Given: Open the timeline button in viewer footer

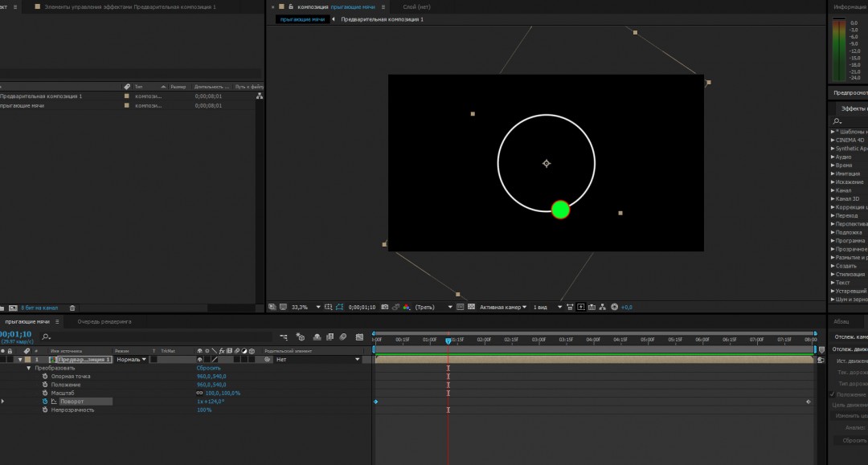Looking at the screenshot, I should pos(592,307).
